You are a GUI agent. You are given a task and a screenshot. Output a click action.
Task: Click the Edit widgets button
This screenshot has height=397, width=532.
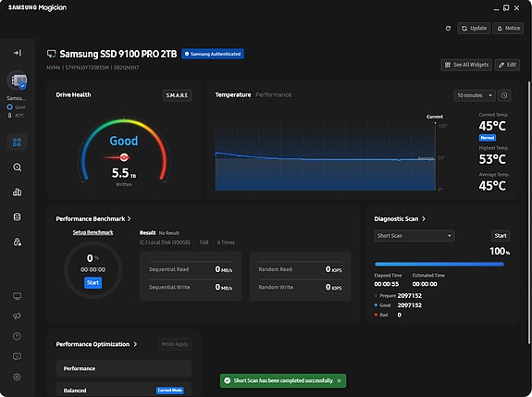507,65
